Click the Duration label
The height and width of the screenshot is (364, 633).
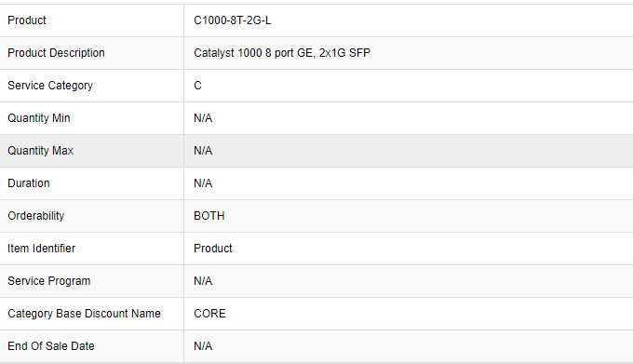coord(29,183)
